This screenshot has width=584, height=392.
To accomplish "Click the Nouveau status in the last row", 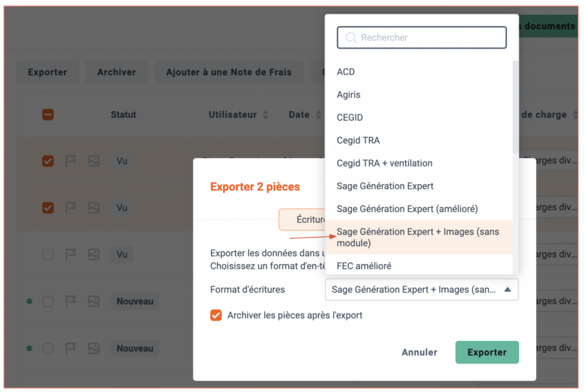I will tap(135, 348).
